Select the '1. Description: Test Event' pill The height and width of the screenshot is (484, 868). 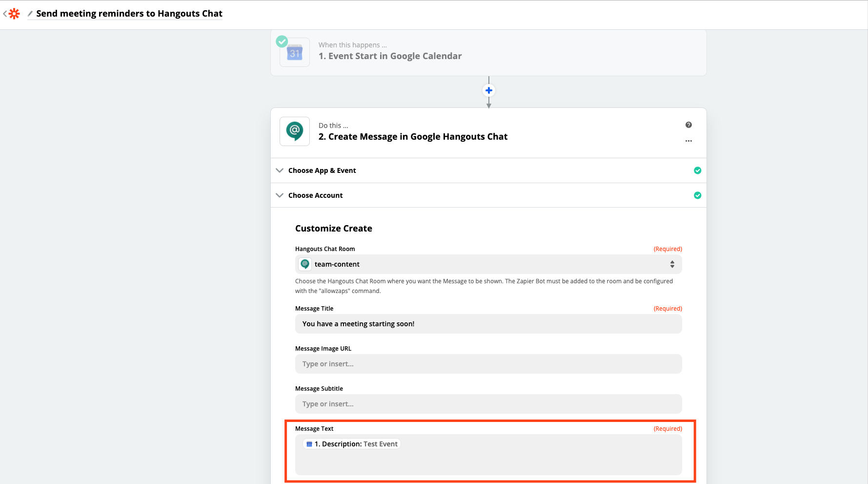coord(352,444)
